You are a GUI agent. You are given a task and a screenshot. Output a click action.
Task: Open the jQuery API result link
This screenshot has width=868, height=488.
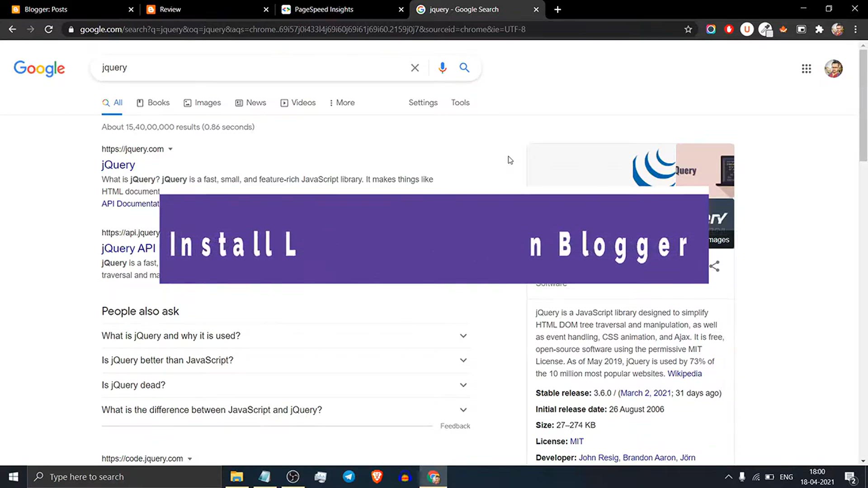coord(128,248)
